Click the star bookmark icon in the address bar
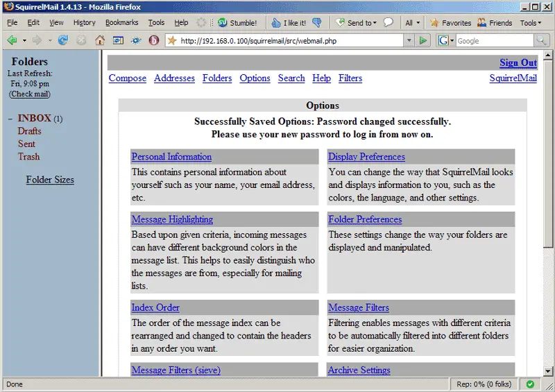The height and width of the screenshot is (392, 555). pyautogui.click(x=172, y=41)
